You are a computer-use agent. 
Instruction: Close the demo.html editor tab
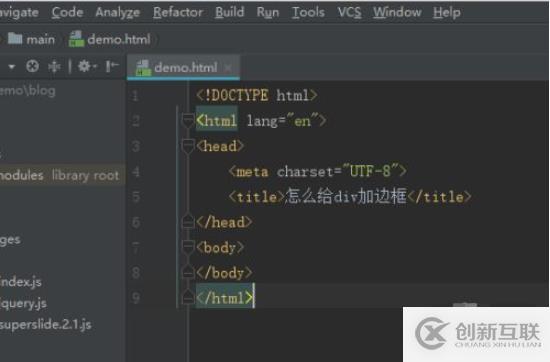point(228,68)
